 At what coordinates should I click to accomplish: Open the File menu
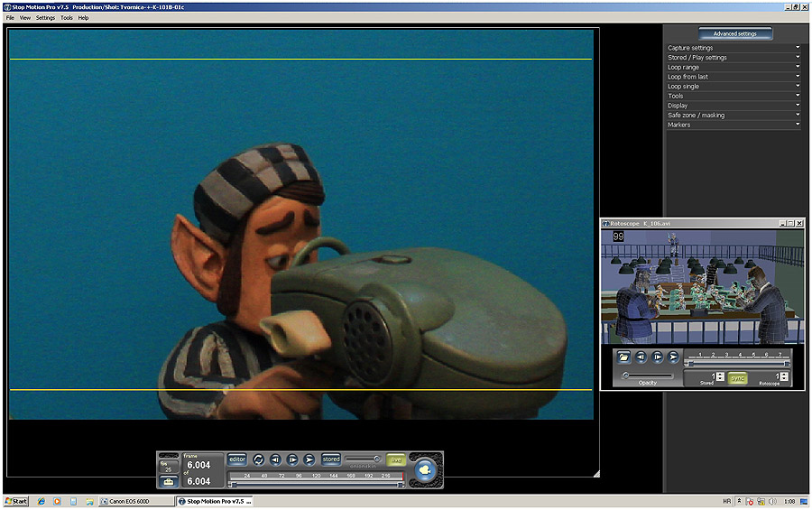(10, 18)
